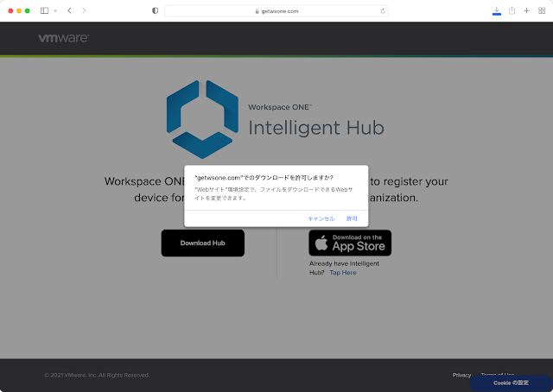Minimize the Safari window with yellow button

(x=19, y=11)
